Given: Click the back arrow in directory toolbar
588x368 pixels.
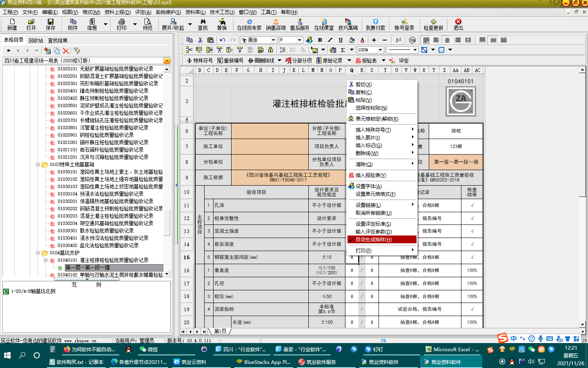Looking at the screenshot, I should click(x=9, y=51).
